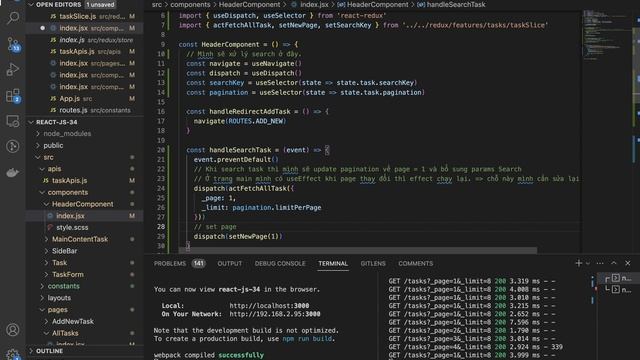This screenshot has height=360, width=640.
Task: Click the new terminal plus icon
Action: (578, 263)
